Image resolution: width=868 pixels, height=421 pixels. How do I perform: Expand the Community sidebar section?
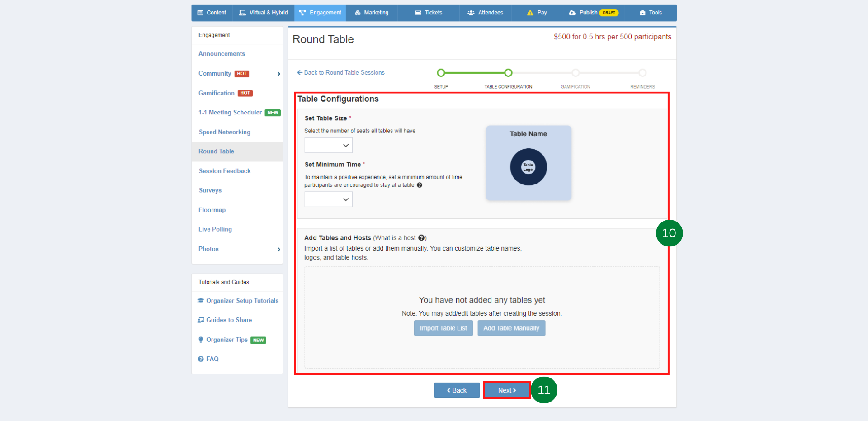point(278,74)
